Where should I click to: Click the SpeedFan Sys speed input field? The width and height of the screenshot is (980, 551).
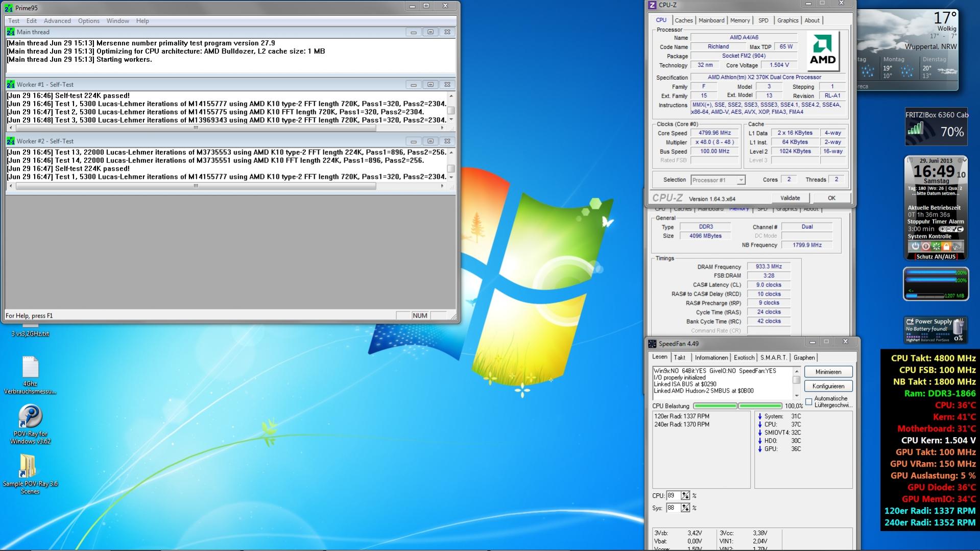[673, 508]
